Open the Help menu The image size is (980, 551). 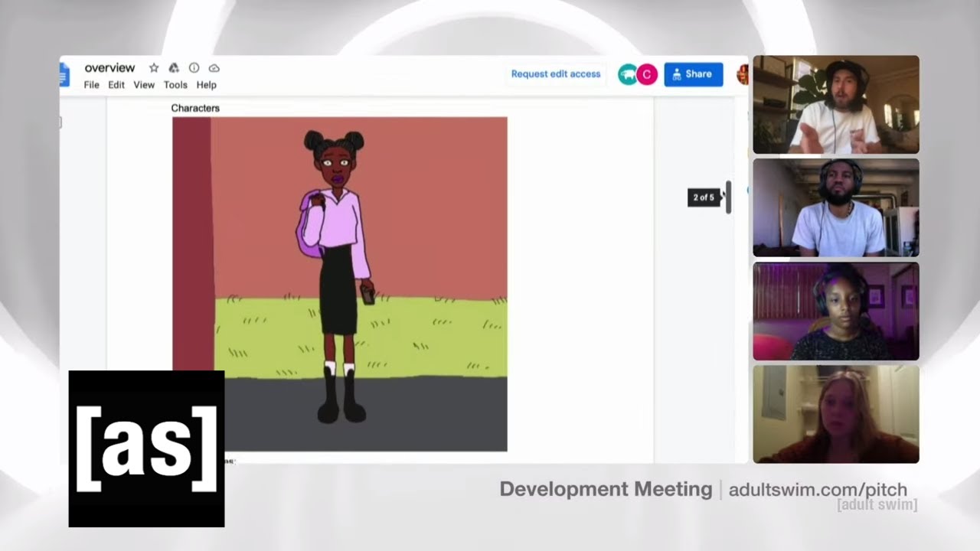(206, 85)
